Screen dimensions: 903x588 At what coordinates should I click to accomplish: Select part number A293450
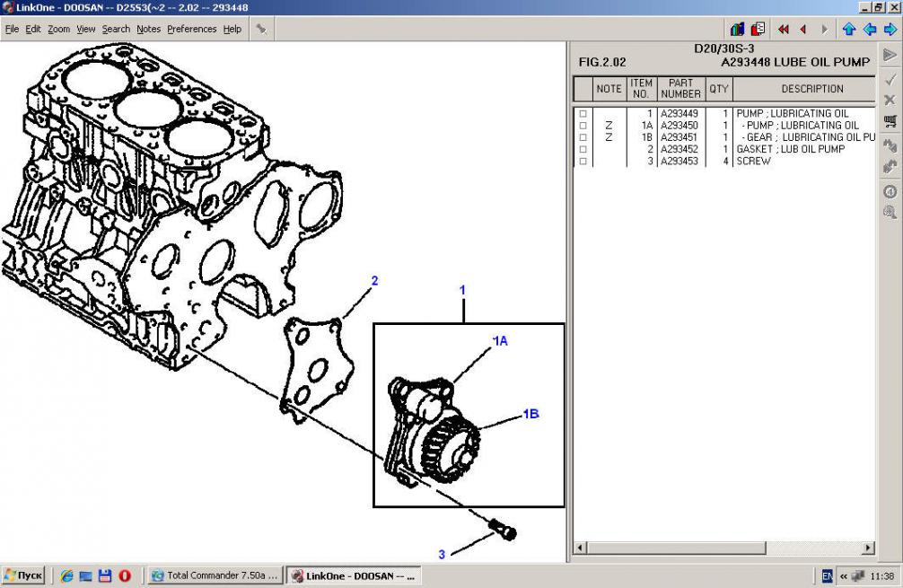(x=679, y=126)
